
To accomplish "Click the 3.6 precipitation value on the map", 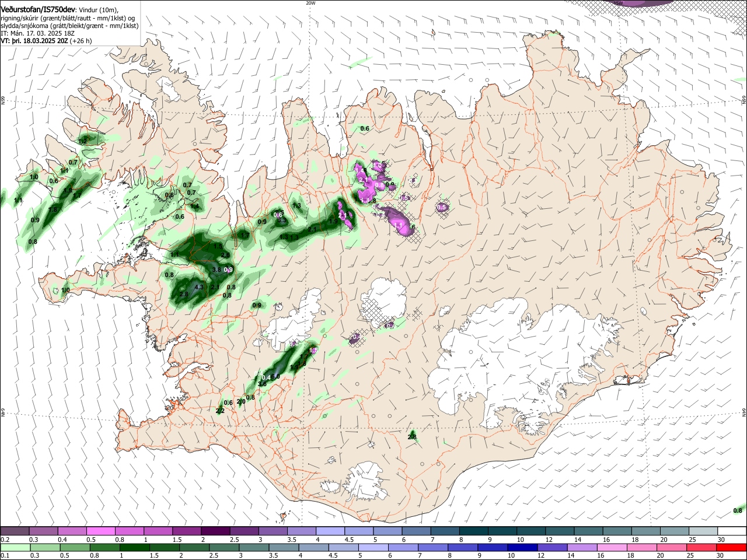I will [262, 384].
